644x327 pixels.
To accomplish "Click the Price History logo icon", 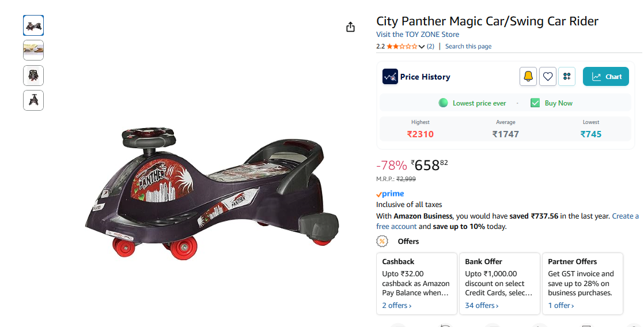I will (390, 77).
